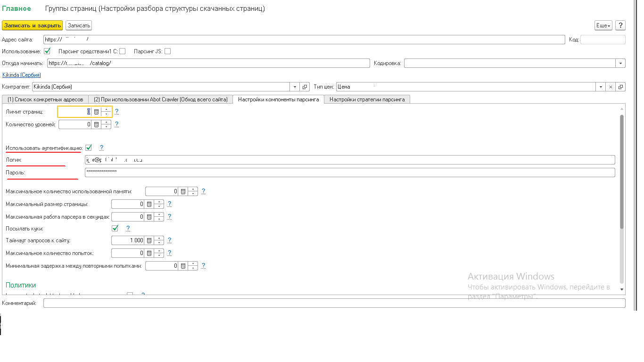
Task: Show help hint for Использовать аутентификацию
Action: pyautogui.click(x=101, y=148)
